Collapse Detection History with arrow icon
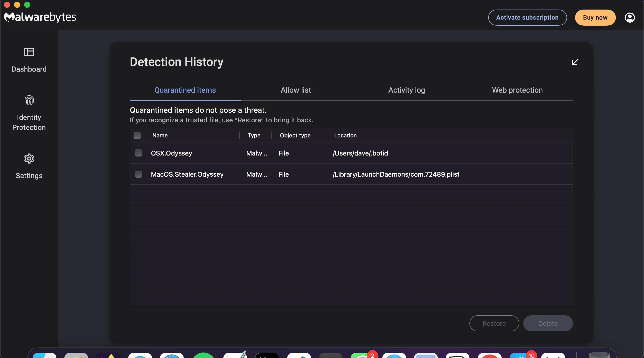 tap(575, 62)
